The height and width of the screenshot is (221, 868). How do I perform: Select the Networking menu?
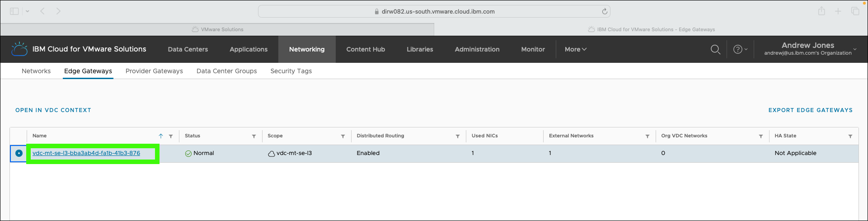pyautogui.click(x=307, y=49)
